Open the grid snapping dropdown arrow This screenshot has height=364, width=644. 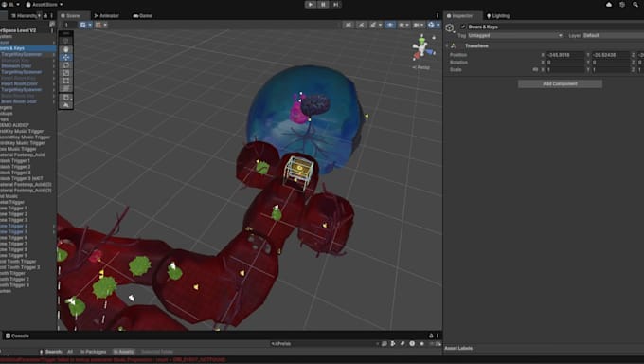[x=90, y=25]
